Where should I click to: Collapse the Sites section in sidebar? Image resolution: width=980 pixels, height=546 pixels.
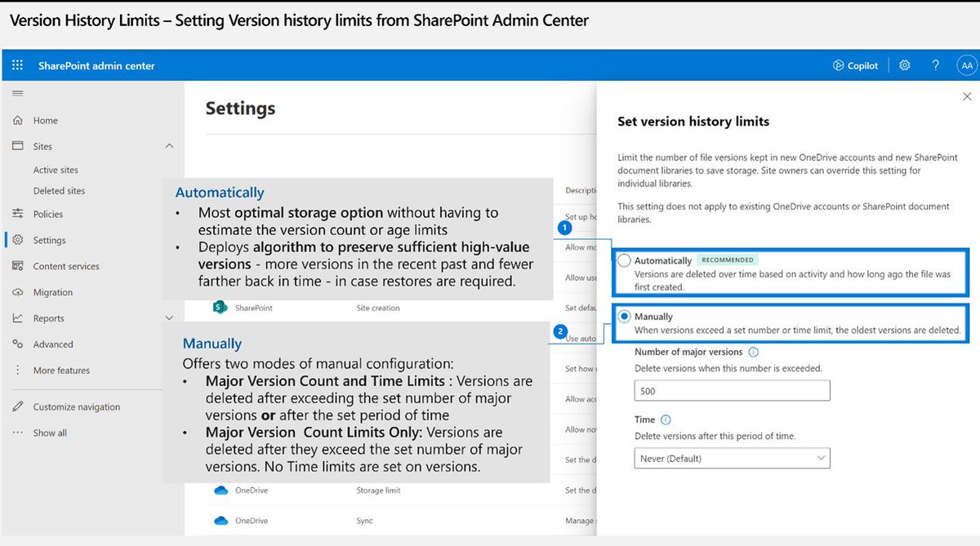click(x=170, y=145)
